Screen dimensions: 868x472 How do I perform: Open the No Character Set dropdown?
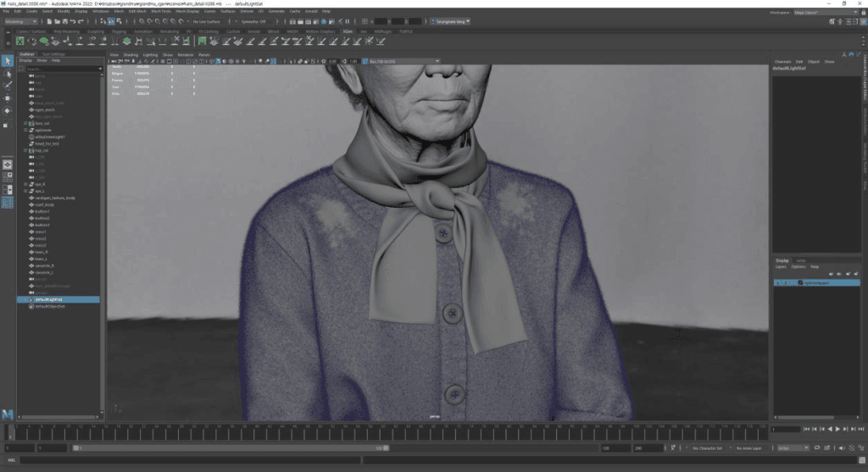[706, 447]
